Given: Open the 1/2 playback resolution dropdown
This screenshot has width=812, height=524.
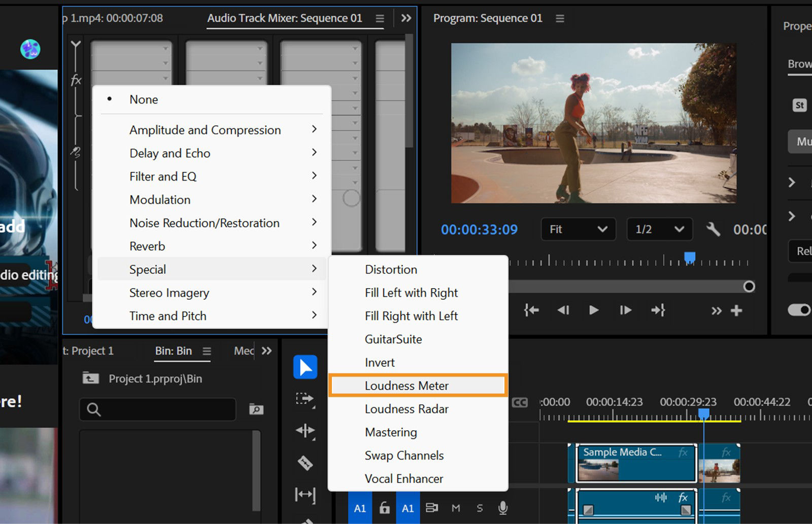Looking at the screenshot, I should pyautogui.click(x=659, y=229).
